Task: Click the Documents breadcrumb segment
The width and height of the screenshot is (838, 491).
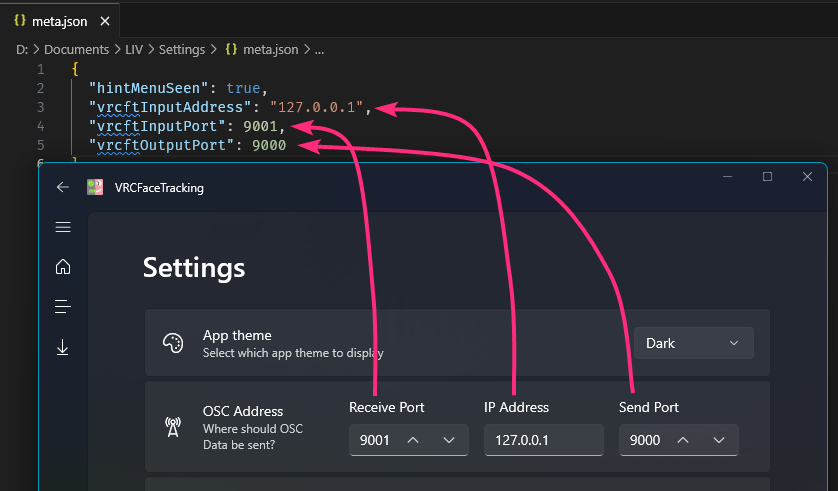Action: (76, 50)
